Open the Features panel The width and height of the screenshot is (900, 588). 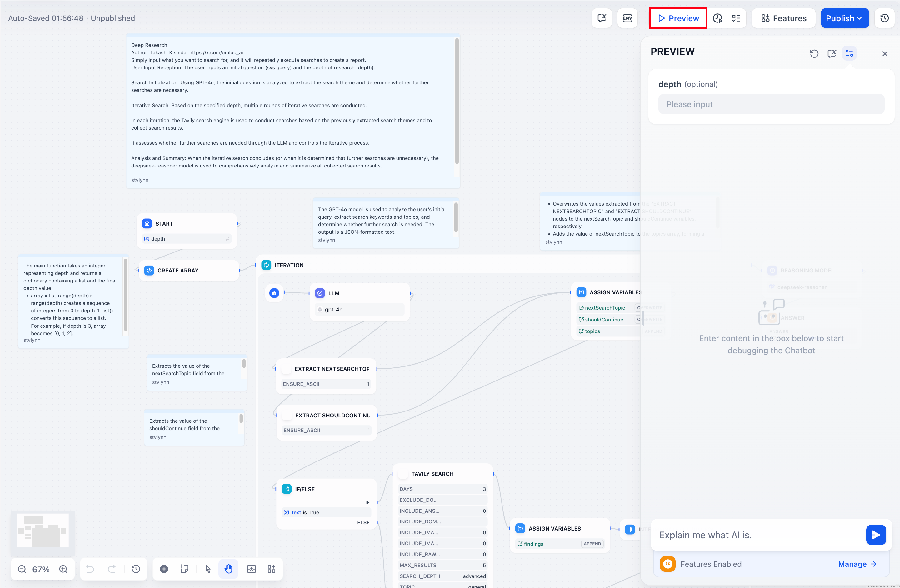pyautogui.click(x=783, y=18)
